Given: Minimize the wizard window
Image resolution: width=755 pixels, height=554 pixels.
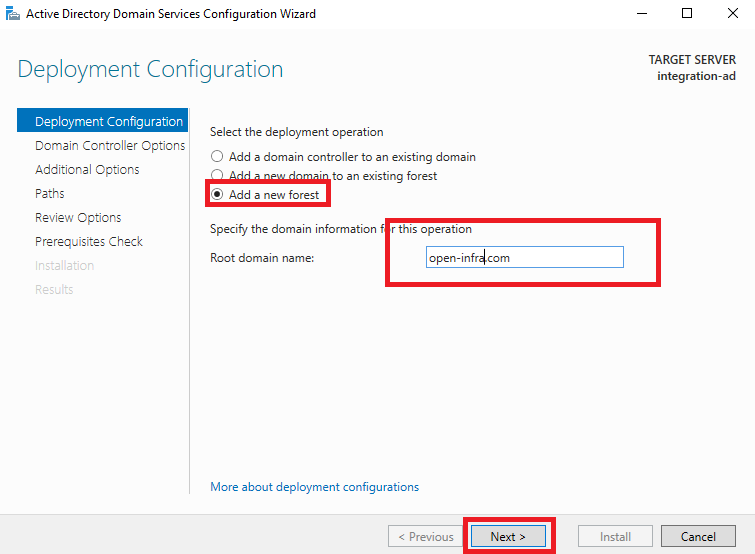Looking at the screenshot, I should coord(642,13).
